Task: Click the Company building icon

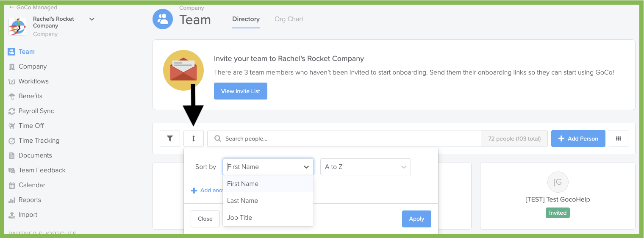Action: (11, 66)
